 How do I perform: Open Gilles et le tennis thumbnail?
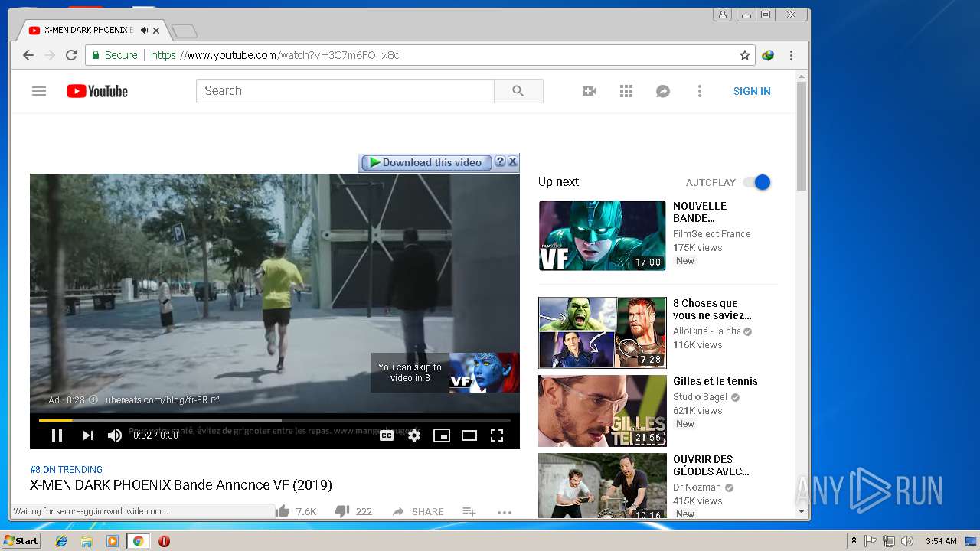pyautogui.click(x=603, y=411)
